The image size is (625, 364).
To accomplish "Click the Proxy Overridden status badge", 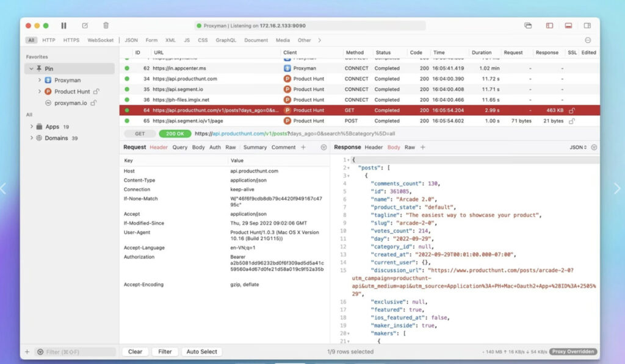I will click(574, 352).
